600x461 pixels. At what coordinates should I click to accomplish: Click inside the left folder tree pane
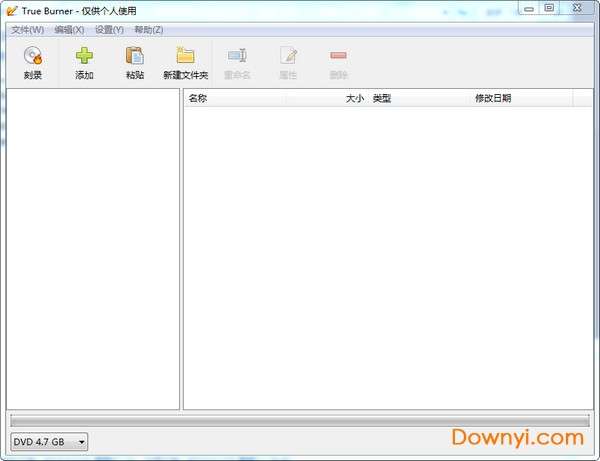click(x=93, y=249)
